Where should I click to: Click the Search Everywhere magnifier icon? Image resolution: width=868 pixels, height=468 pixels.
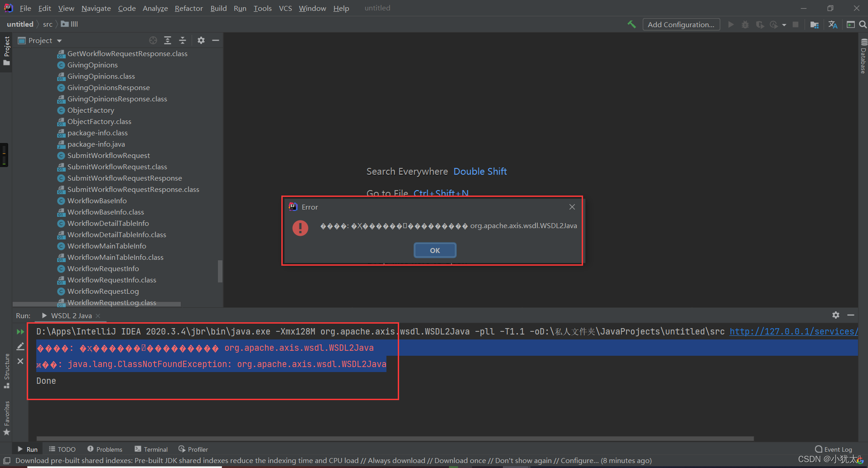pos(863,24)
